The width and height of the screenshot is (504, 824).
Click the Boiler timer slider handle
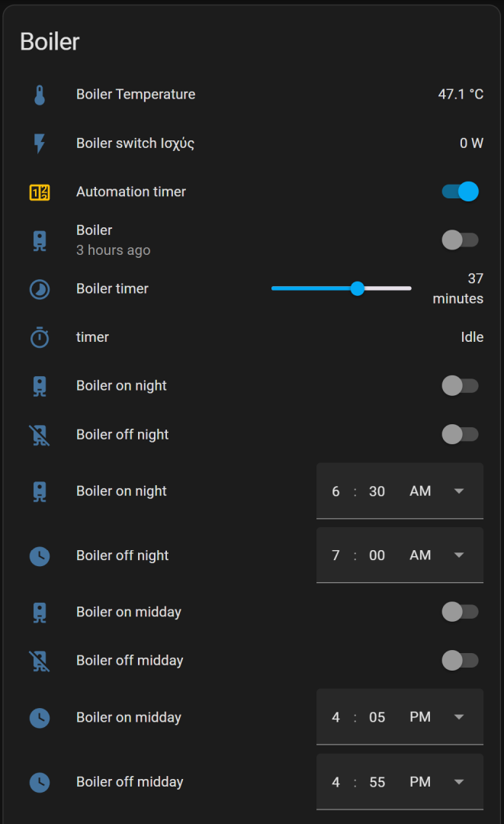357,288
